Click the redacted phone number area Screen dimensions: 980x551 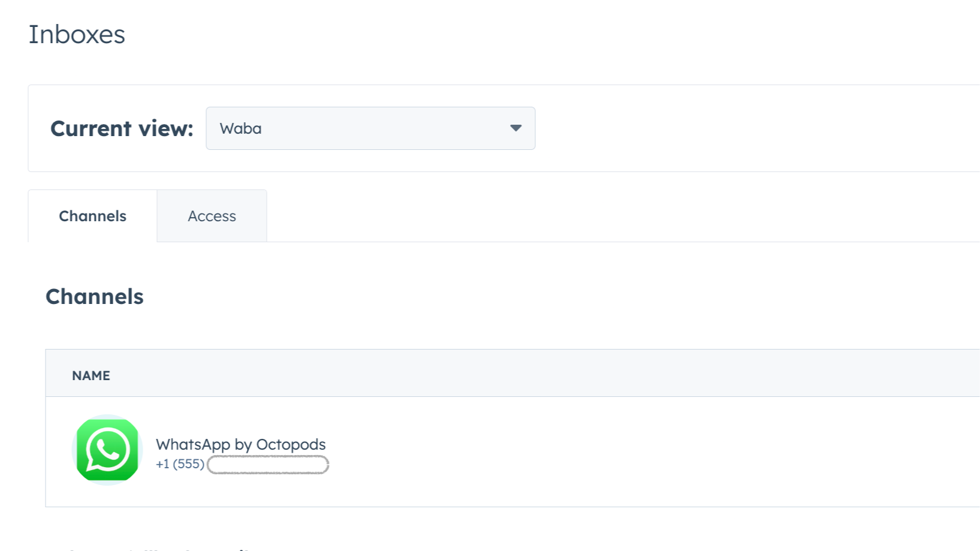coord(267,464)
